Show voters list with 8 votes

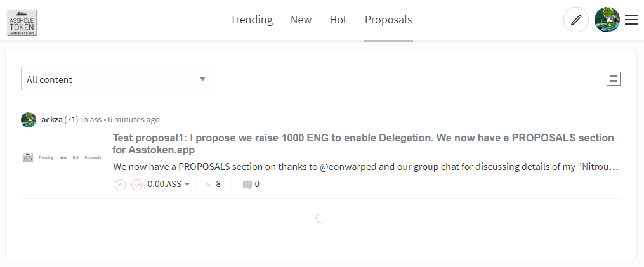pyautogui.click(x=213, y=185)
